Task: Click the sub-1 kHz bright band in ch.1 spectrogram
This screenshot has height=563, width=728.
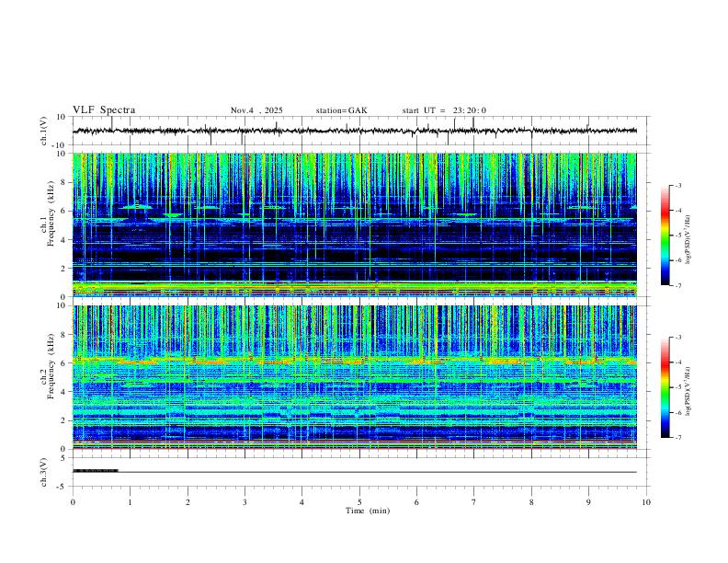Action: (x=355, y=289)
